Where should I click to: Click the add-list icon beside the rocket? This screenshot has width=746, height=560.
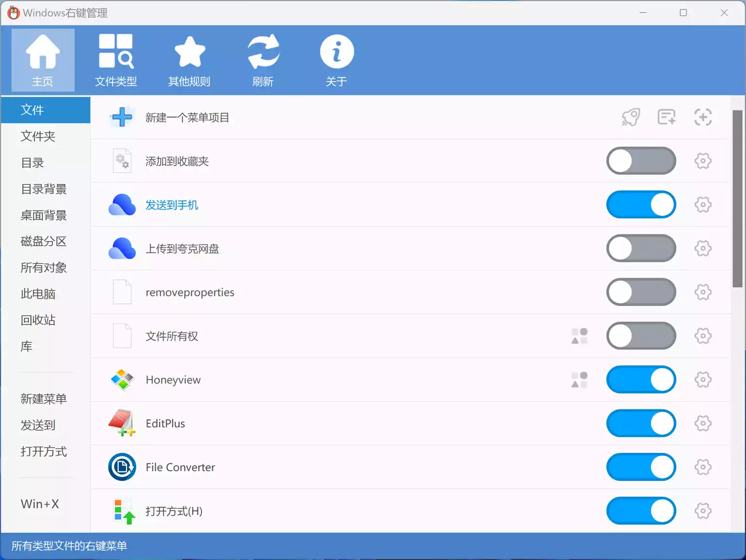click(666, 117)
